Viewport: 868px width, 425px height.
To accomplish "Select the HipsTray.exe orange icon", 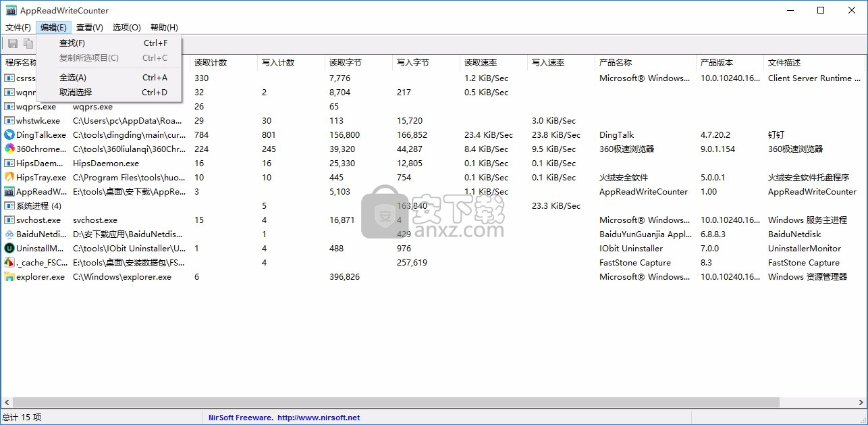I will pyautogui.click(x=9, y=178).
